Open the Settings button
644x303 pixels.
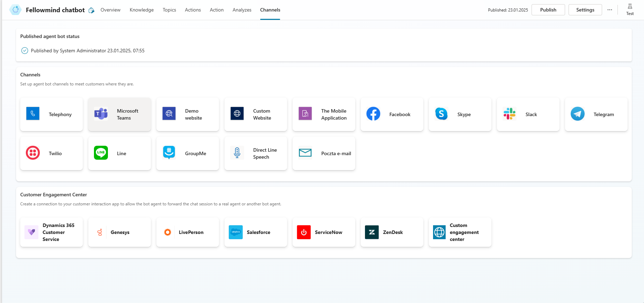[x=585, y=10]
